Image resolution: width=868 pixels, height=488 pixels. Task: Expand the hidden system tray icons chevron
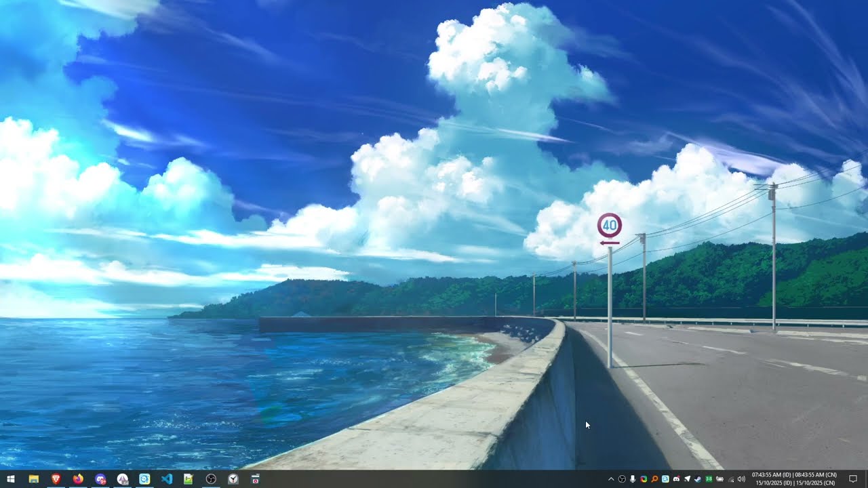tap(611, 479)
